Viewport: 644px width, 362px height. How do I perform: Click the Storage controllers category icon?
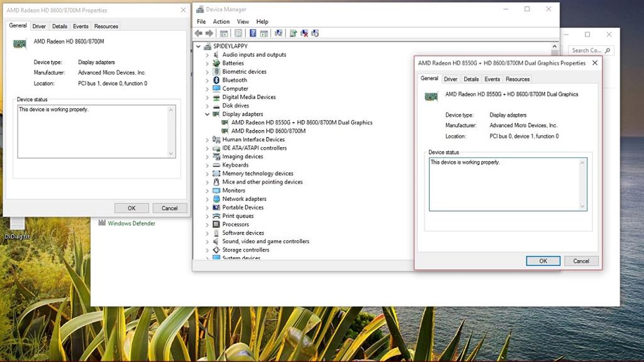(216, 250)
